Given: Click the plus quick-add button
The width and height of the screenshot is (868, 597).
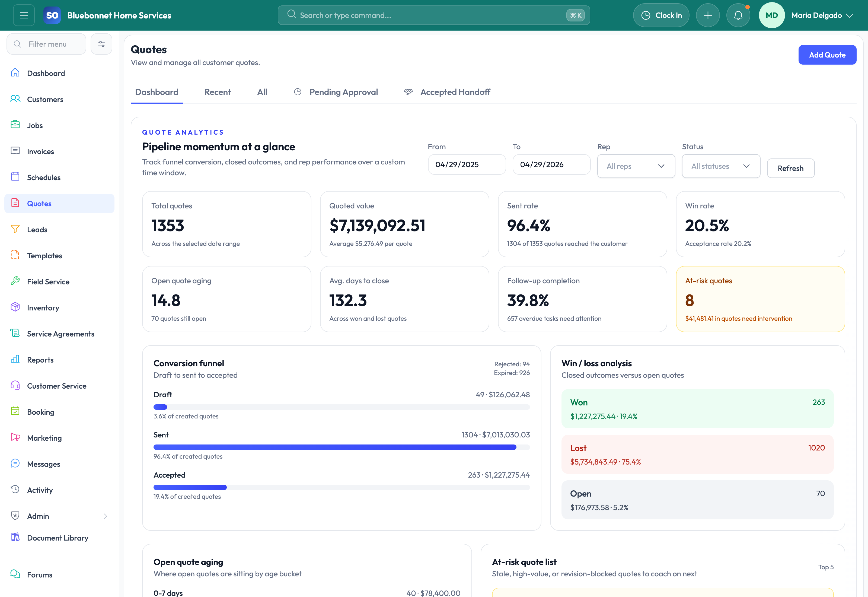Looking at the screenshot, I should click(x=708, y=15).
